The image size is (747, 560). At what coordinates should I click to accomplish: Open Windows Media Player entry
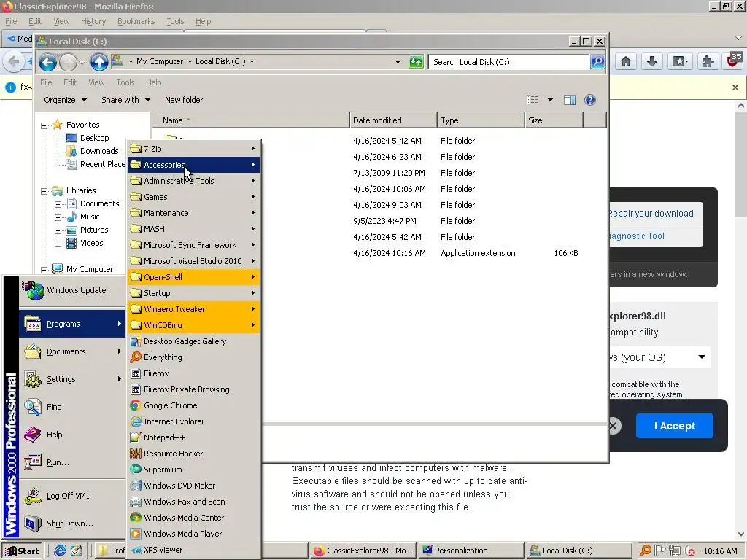click(x=194, y=534)
